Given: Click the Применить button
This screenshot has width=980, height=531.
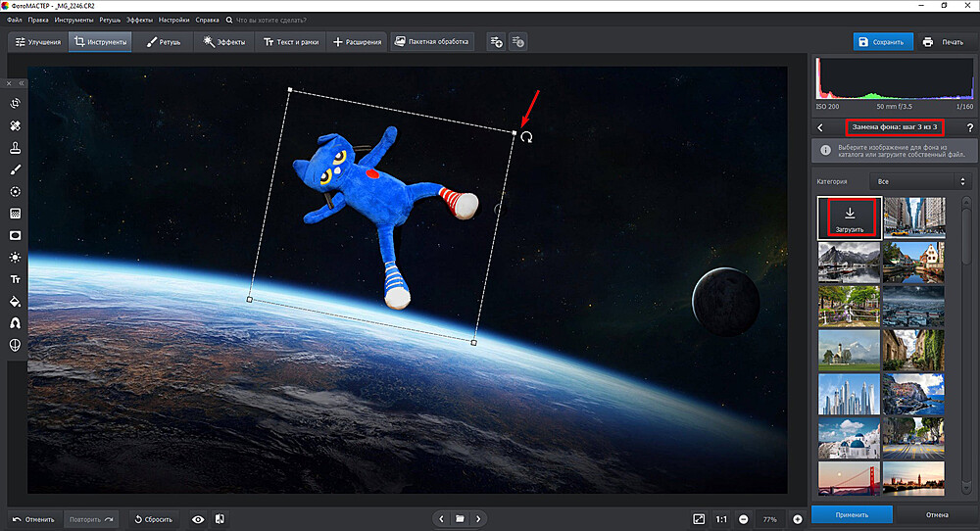Looking at the screenshot, I should 852,514.
